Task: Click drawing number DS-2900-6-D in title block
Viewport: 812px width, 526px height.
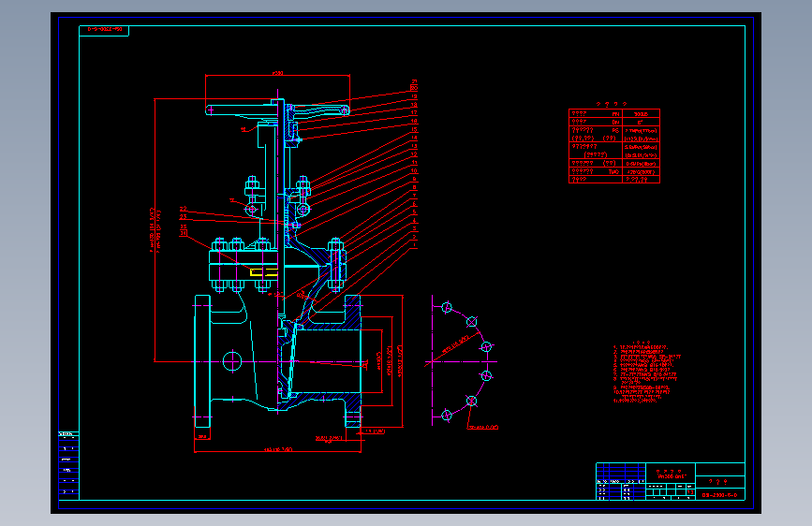Action: click(720, 495)
